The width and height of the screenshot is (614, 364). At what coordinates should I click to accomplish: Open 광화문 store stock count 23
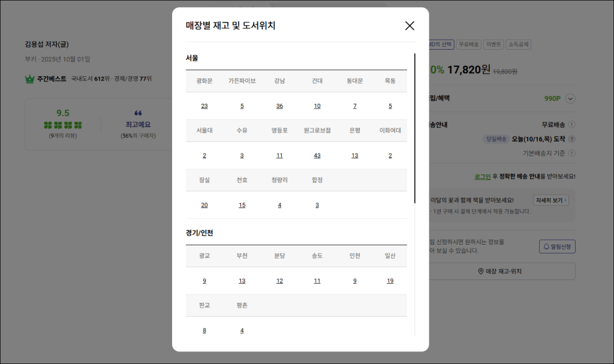click(204, 106)
